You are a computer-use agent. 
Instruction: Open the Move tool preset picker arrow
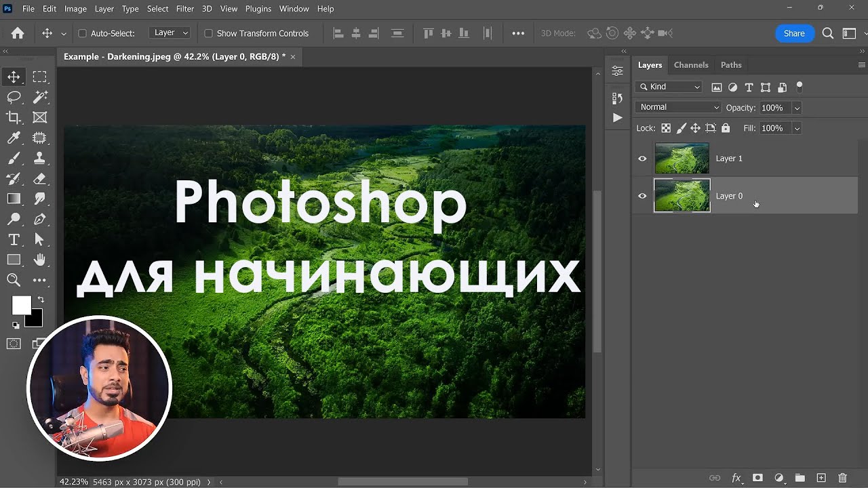[x=64, y=33]
